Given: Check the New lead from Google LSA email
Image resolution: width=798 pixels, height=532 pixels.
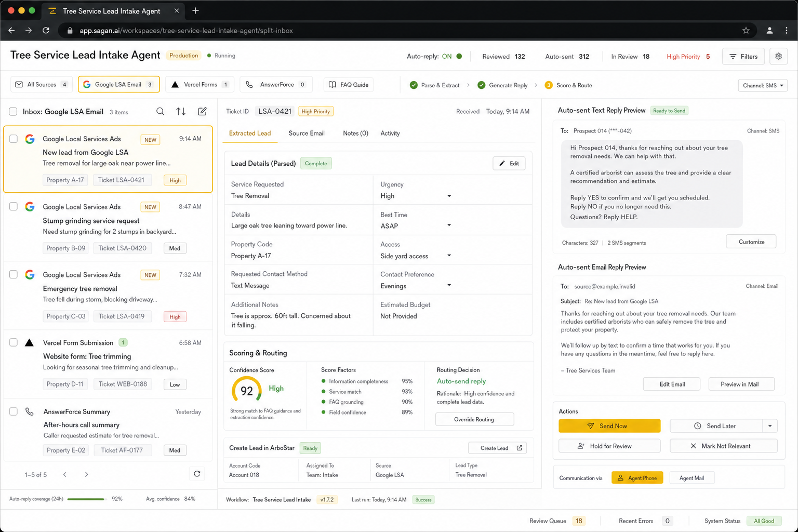Looking at the screenshot, I should [14, 139].
